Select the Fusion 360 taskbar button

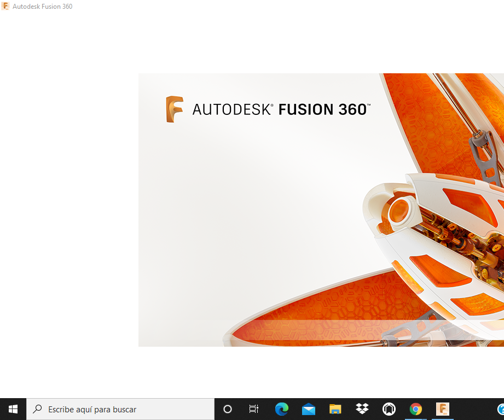[442, 409]
